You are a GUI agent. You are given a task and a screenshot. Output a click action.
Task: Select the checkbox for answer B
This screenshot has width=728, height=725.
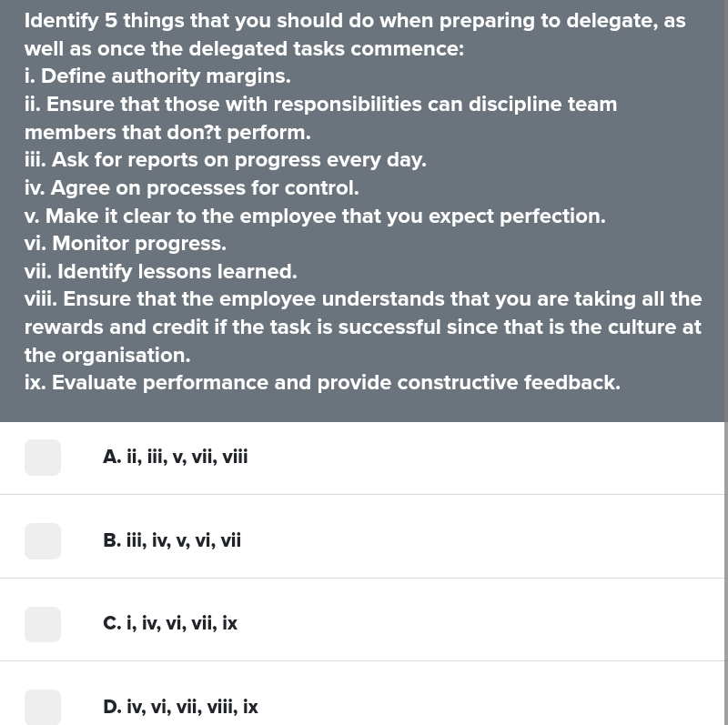pyautogui.click(x=42, y=541)
